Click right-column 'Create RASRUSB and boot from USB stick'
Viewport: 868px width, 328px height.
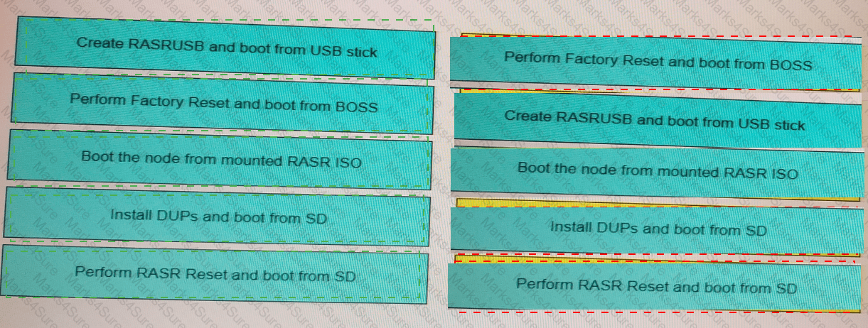click(x=655, y=119)
